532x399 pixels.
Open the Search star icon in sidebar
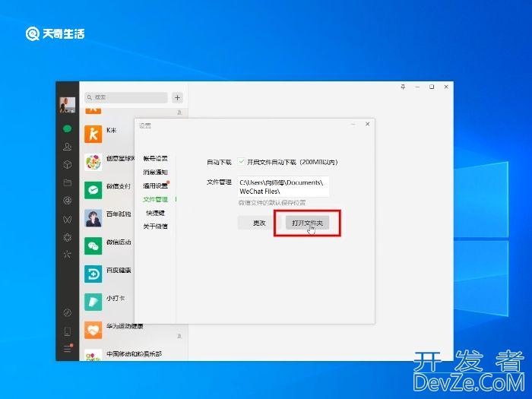[x=67, y=255]
